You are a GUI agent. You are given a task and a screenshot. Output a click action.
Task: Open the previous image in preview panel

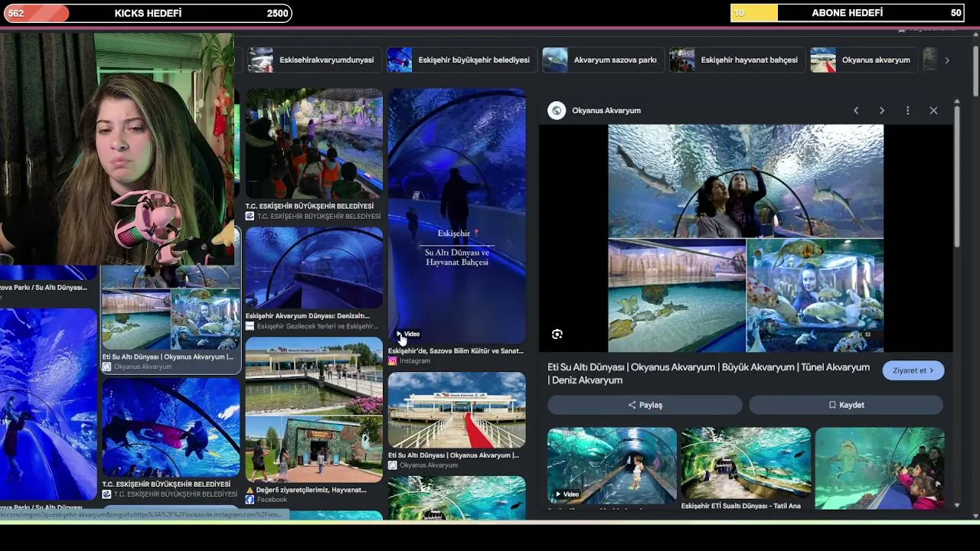[856, 110]
